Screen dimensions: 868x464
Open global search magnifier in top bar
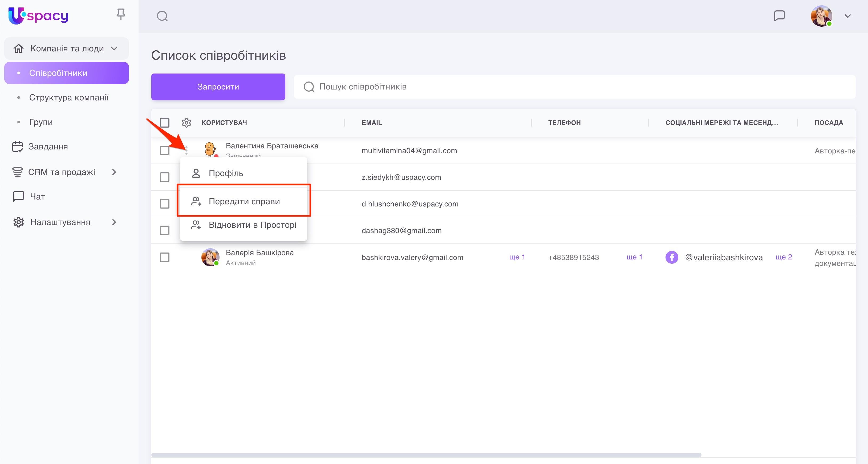tap(162, 16)
